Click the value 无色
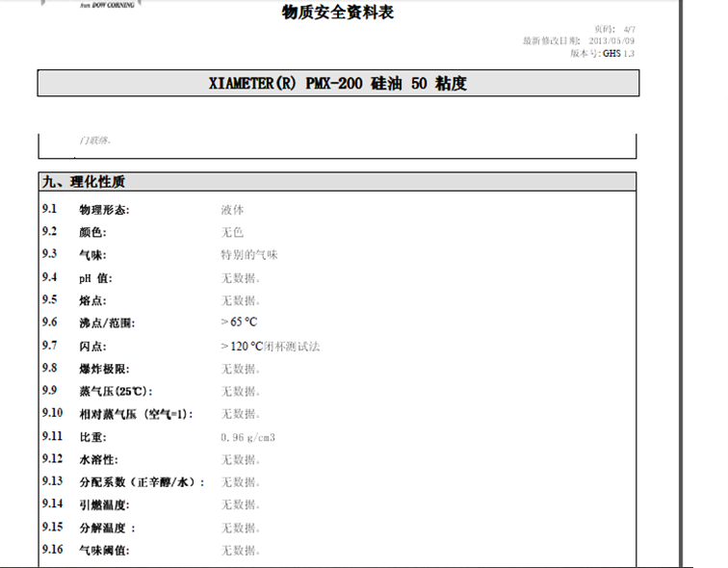Image resolution: width=728 pixels, height=568 pixels. [232, 232]
